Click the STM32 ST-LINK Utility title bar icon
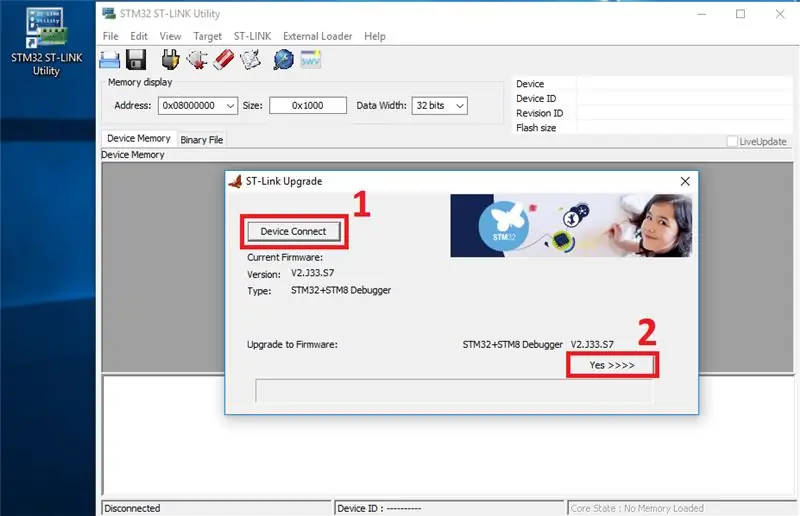 pyautogui.click(x=109, y=13)
